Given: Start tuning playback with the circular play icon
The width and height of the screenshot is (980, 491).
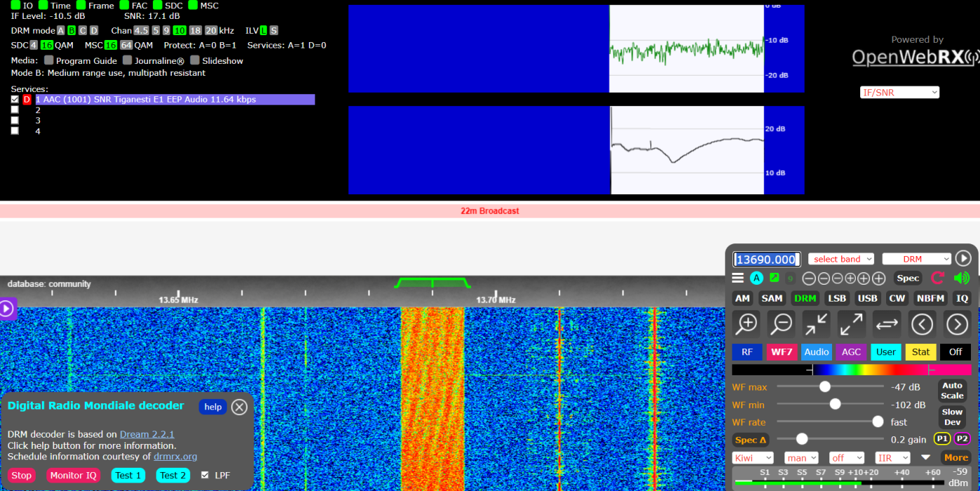Looking at the screenshot, I should (963, 258).
